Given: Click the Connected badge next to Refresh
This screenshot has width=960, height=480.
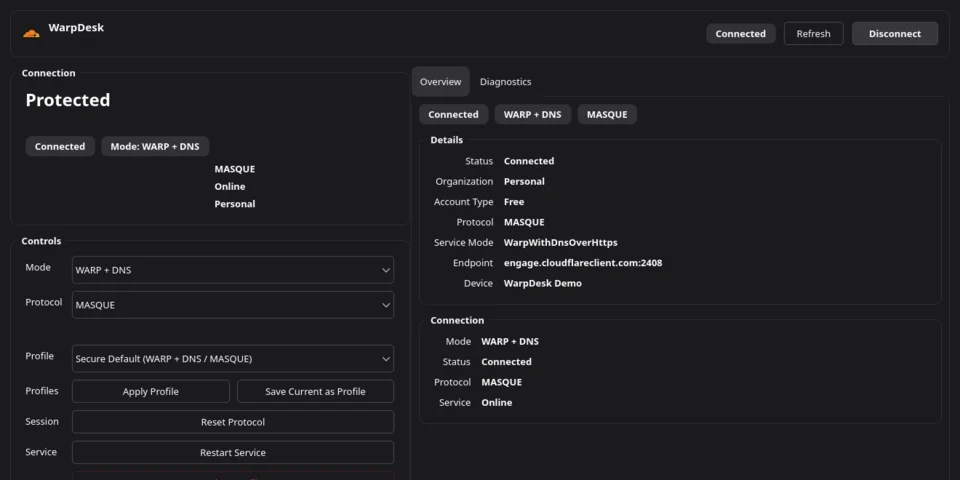Looking at the screenshot, I should coord(740,34).
